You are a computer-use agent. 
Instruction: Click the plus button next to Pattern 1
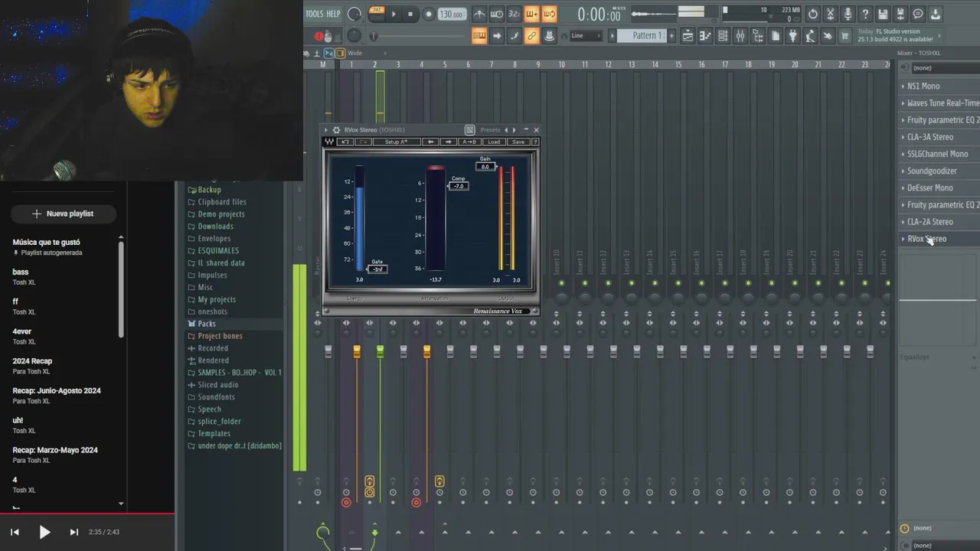(x=671, y=36)
